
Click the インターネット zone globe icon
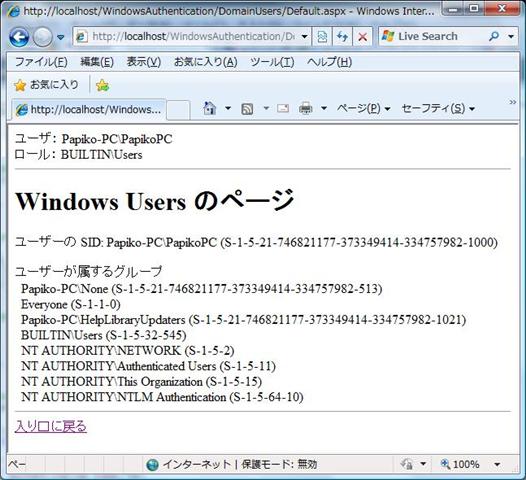coord(153,465)
